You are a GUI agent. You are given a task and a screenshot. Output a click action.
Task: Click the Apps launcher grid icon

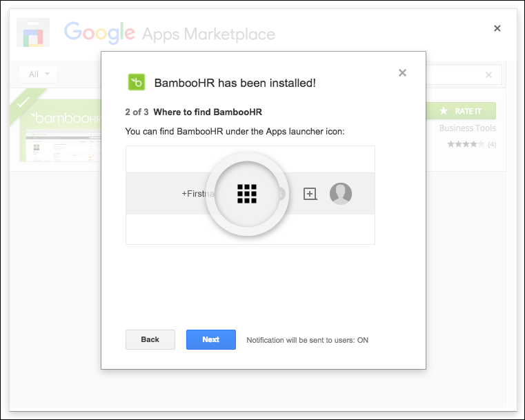pos(247,193)
